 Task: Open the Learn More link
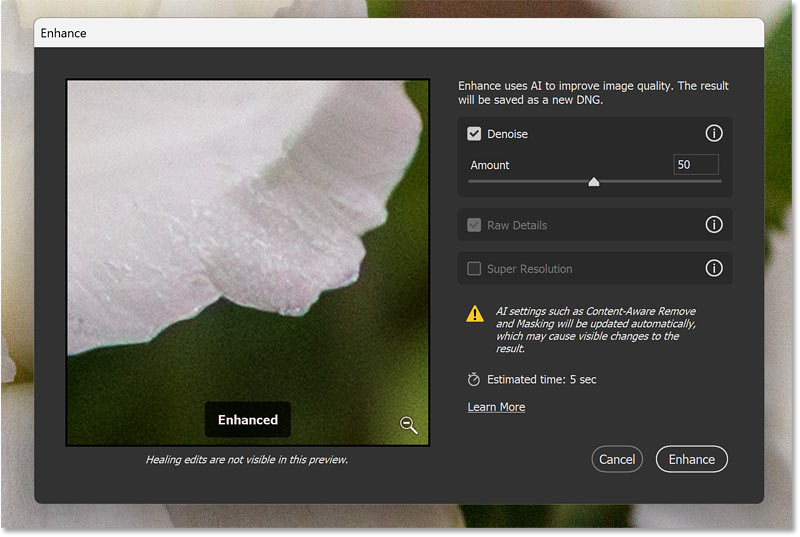click(496, 407)
